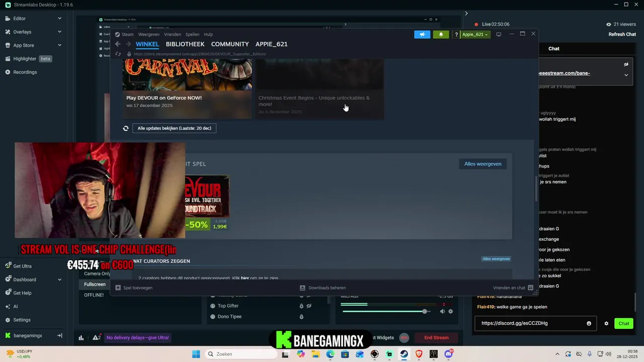This screenshot has width=644, height=362.
Task: Hide the pinned chat message
Action: pos(626,64)
